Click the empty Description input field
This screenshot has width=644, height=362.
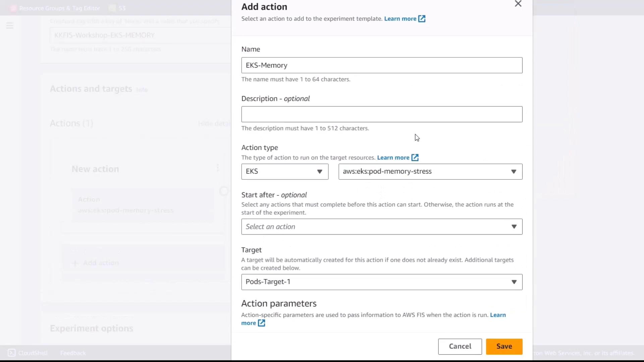pyautogui.click(x=382, y=114)
